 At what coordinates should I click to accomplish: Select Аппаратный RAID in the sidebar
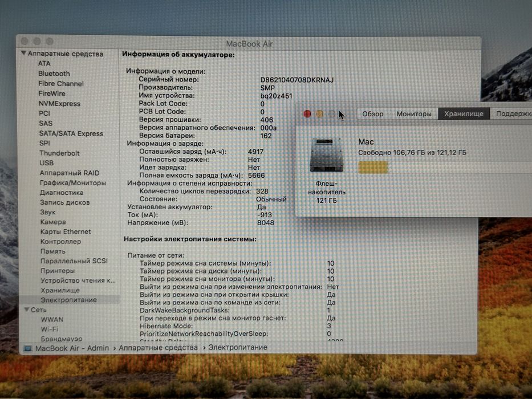coord(70,173)
